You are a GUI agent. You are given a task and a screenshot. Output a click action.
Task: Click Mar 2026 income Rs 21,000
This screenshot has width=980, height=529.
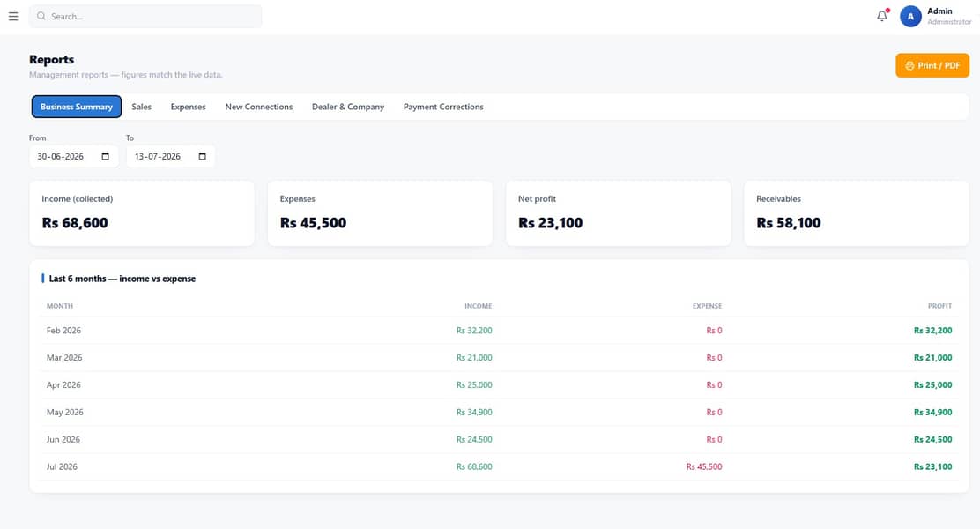474,358
